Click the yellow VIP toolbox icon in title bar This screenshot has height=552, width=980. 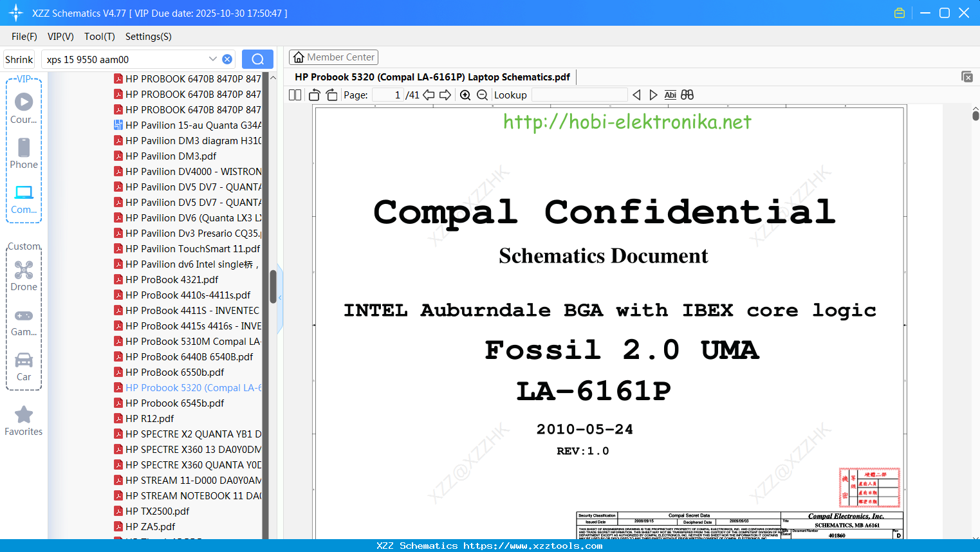point(900,13)
